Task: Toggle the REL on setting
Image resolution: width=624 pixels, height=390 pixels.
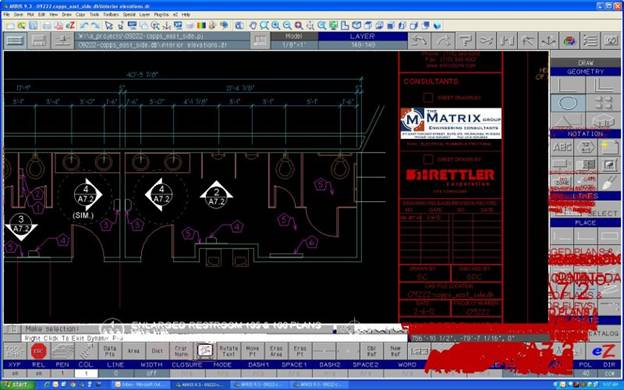Action: pyautogui.click(x=39, y=374)
